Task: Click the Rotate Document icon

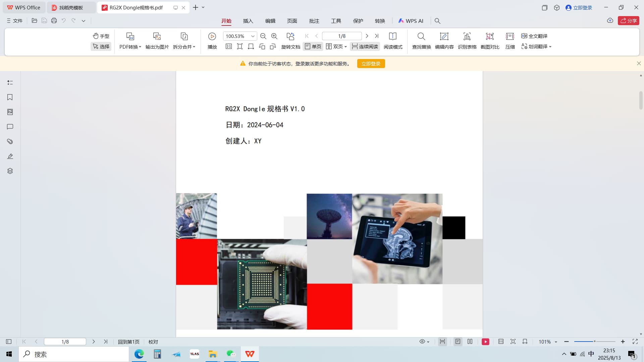Action: [290, 36]
